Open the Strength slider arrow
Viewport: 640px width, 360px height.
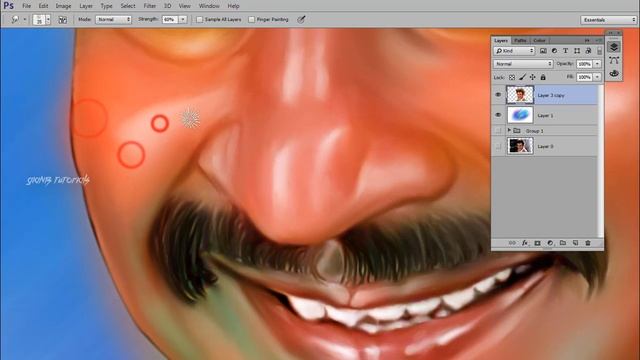point(183,19)
